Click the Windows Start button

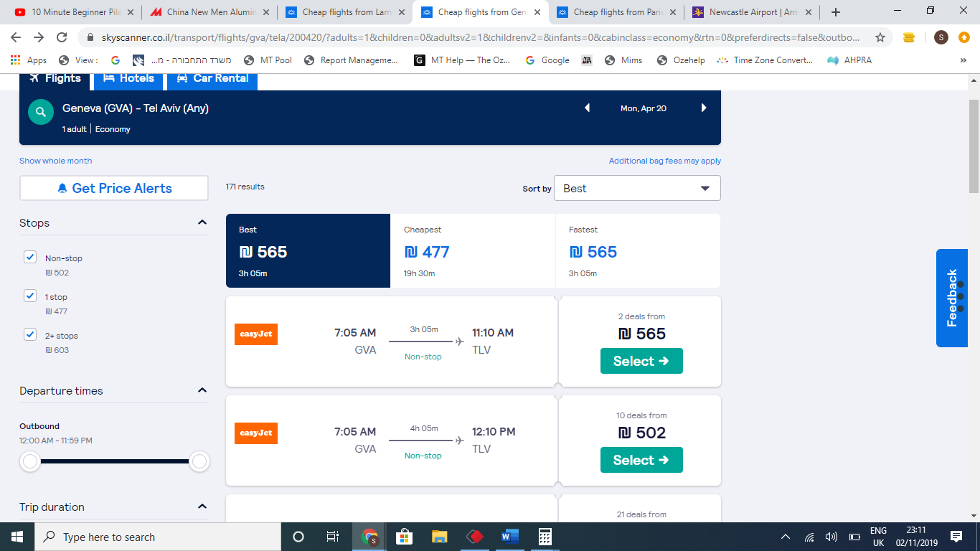point(17,537)
